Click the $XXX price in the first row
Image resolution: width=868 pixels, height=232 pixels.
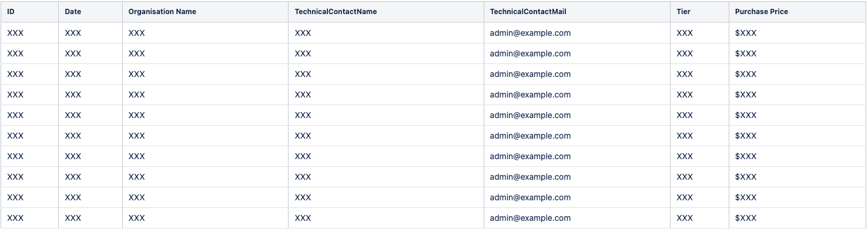click(746, 33)
